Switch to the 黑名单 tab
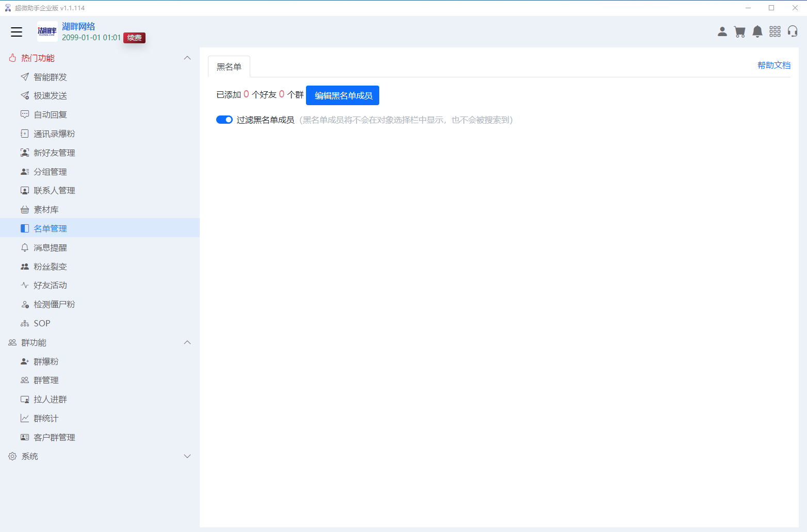The width and height of the screenshot is (807, 532). tap(229, 66)
